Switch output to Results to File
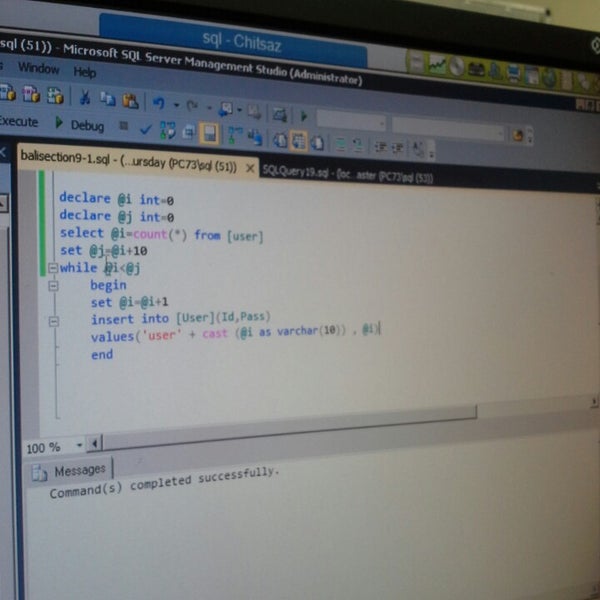This screenshot has height=600, width=600. coord(317,143)
